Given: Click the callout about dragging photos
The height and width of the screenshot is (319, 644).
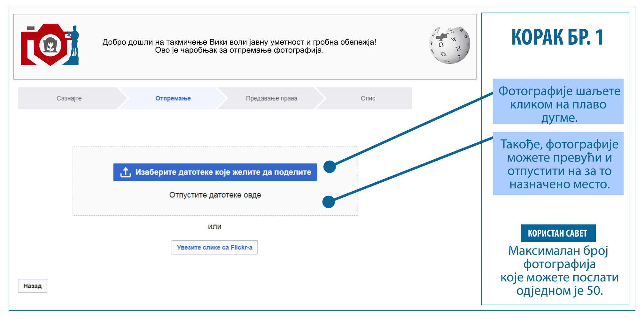Looking at the screenshot, I should coord(558,163).
